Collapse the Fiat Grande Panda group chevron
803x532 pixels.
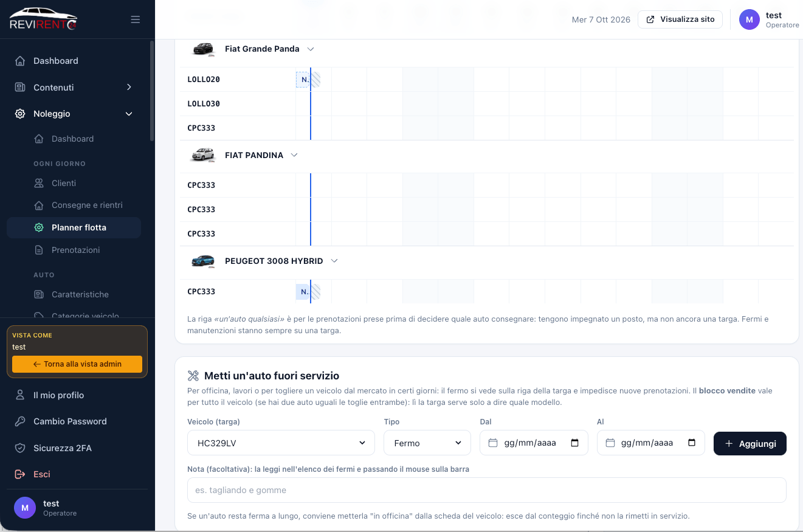coord(311,49)
